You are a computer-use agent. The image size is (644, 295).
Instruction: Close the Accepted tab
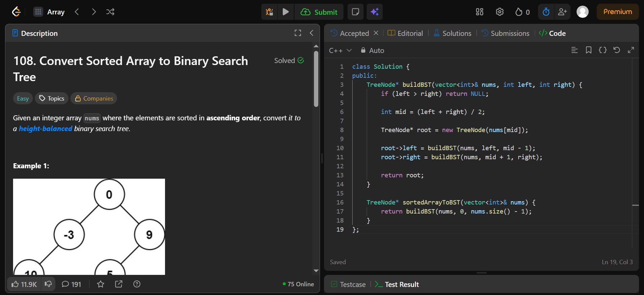click(376, 33)
